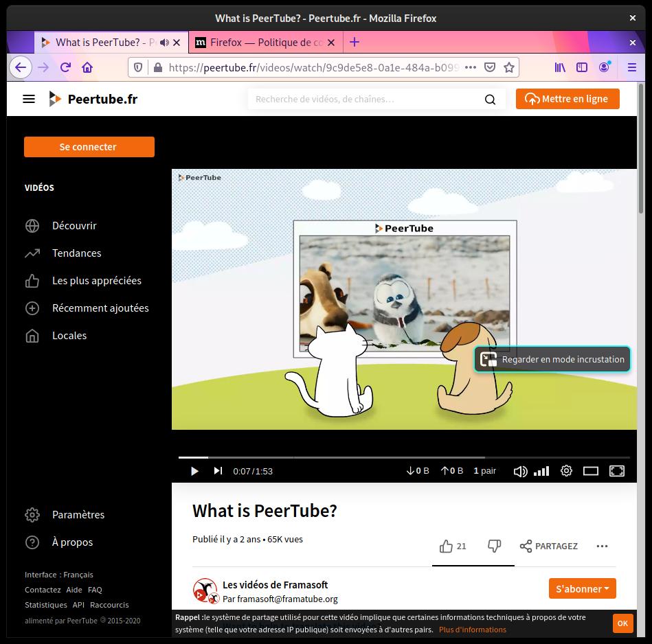
Task: Click Regarder en mode incrustation button
Action: click(x=552, y=359)
